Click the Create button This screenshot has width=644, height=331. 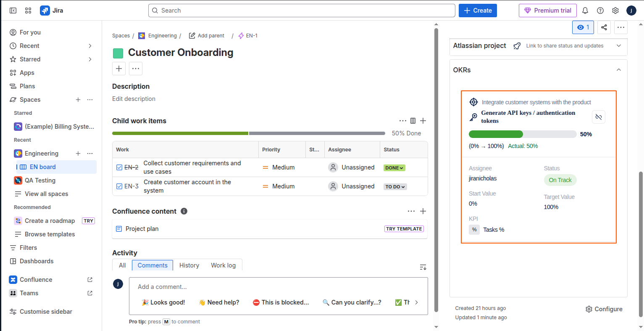click(x=478, y=11)
